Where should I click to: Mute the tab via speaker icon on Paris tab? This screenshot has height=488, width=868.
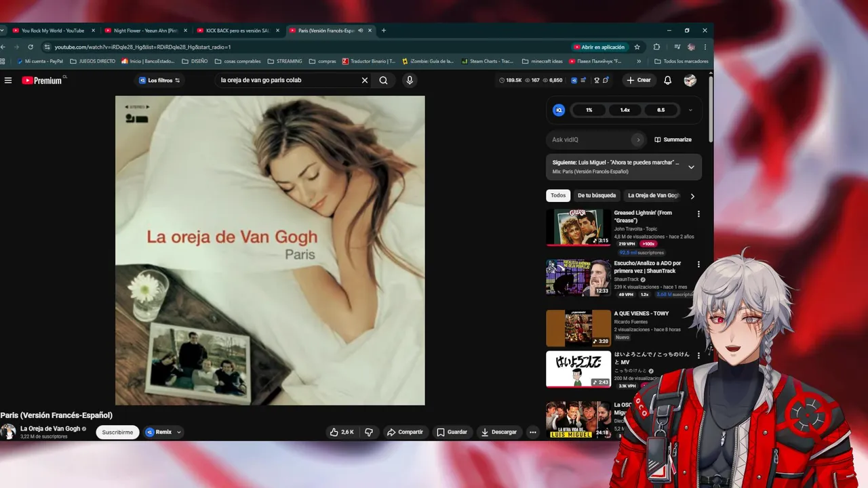[x=361, y=30]
